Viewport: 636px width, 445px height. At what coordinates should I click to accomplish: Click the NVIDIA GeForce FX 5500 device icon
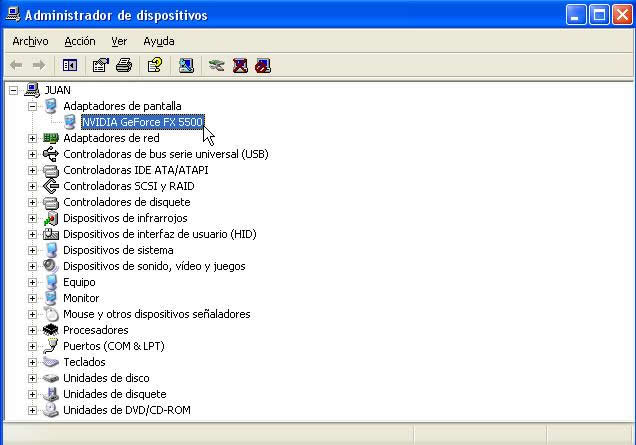click(70, 122)
